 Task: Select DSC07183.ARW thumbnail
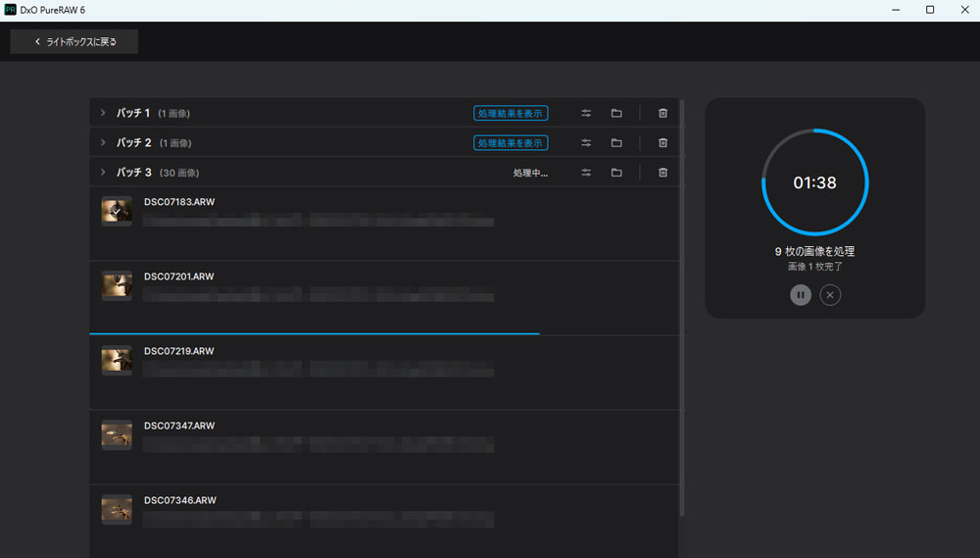pyautogui.click(x=117, y=211)
